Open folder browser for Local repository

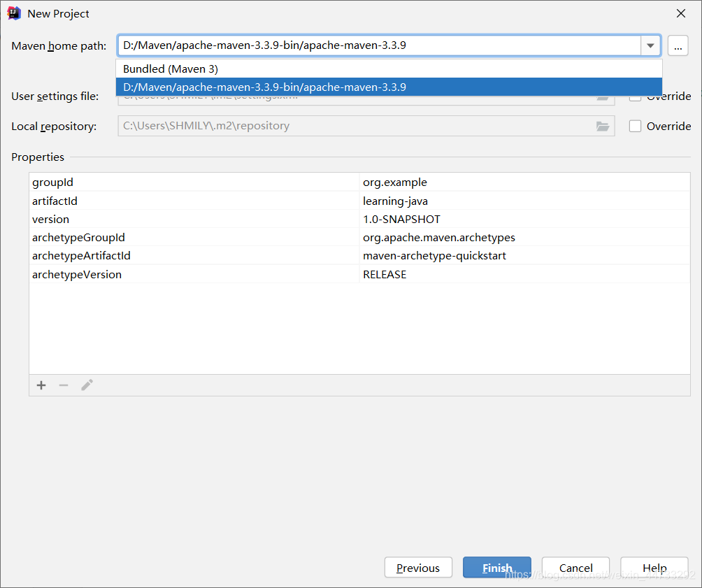coord(603,127)
